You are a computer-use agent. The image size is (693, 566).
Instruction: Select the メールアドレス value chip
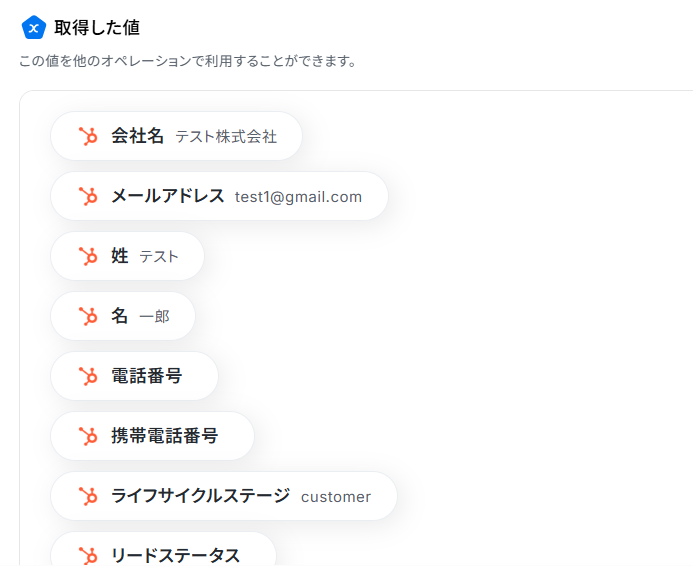219,196
